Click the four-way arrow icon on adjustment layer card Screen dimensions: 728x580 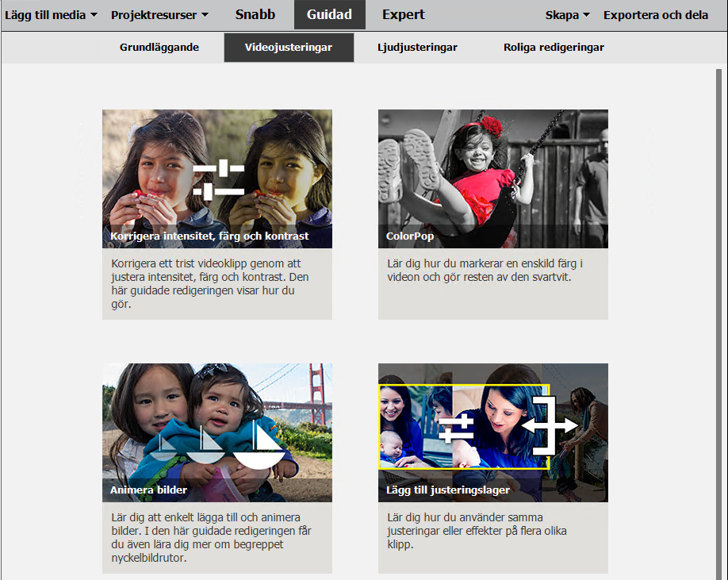coord(550,425)
